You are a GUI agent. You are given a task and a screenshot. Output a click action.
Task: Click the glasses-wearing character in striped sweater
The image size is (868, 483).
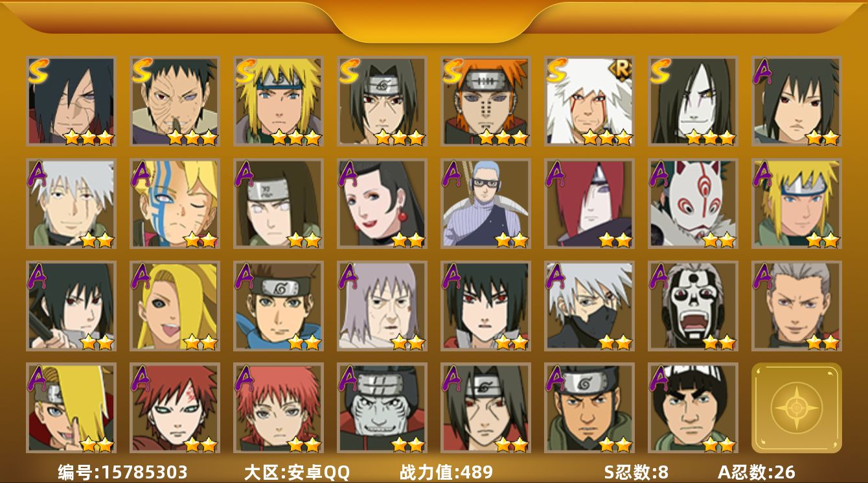tap(486, 204)
